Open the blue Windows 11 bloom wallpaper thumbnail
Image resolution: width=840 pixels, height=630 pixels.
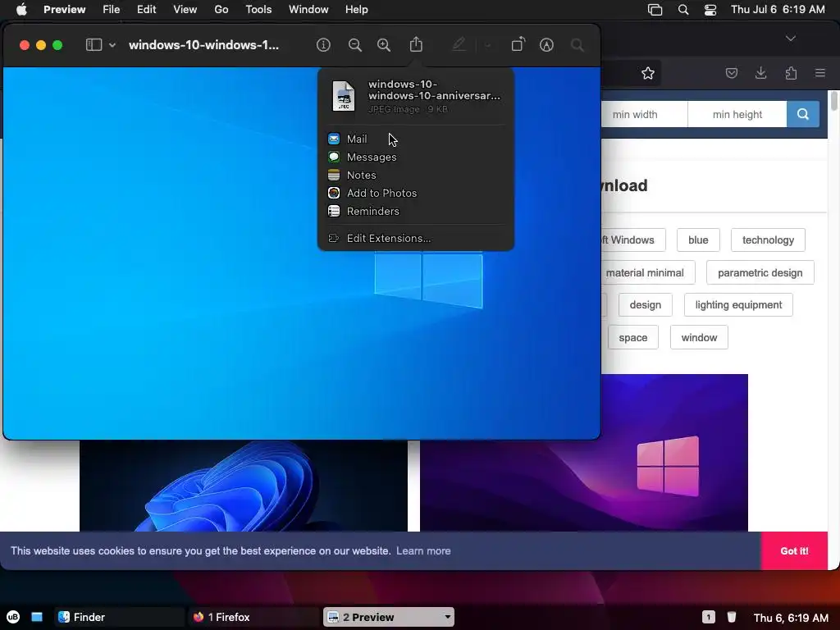point(243,486)
